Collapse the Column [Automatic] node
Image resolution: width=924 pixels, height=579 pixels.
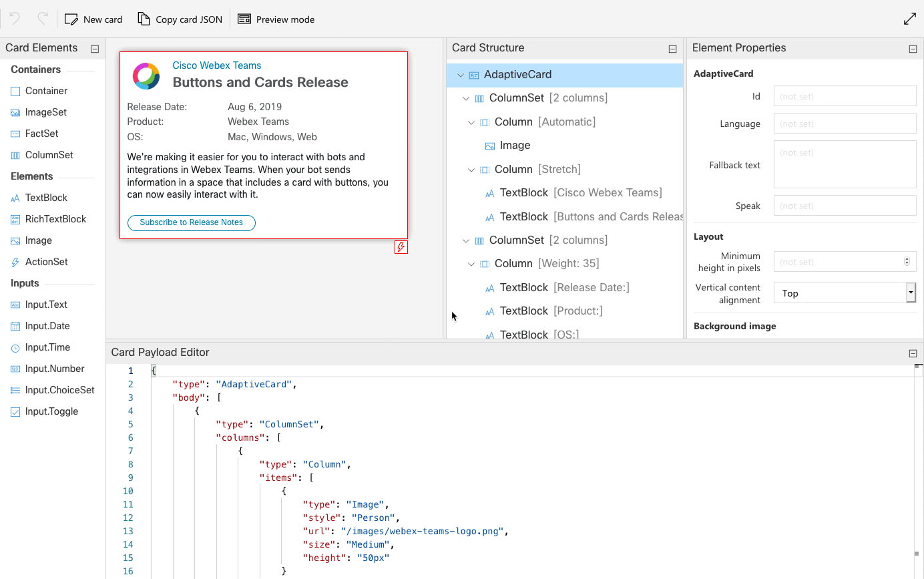tap(471, 122)
